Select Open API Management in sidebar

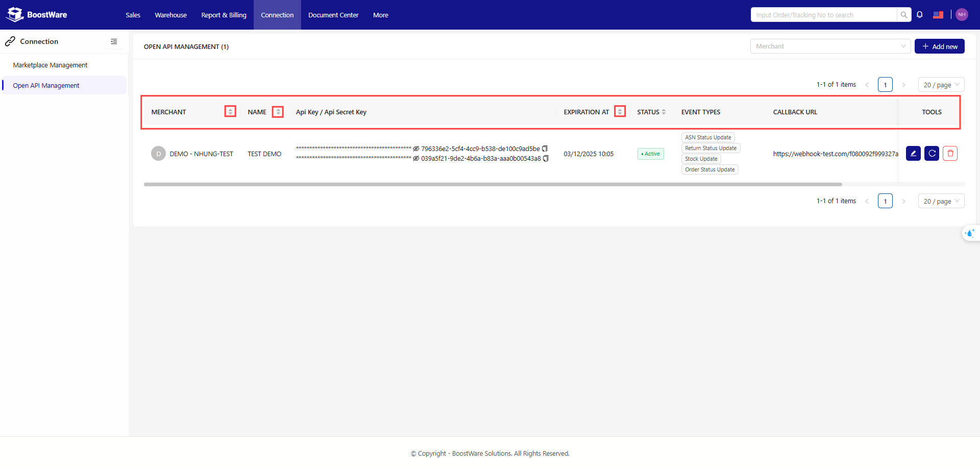[x=64, y=86]
